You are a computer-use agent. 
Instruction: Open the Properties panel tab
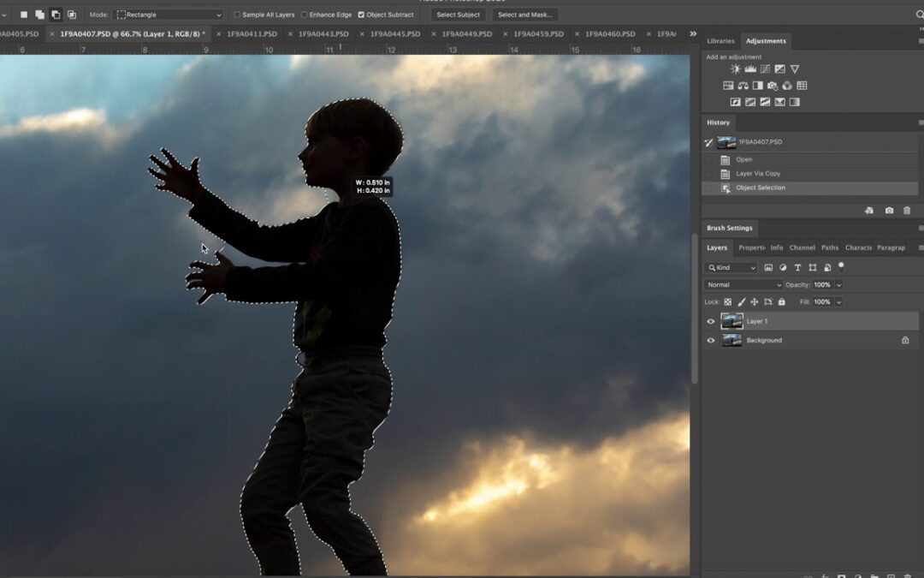(751, 247)
